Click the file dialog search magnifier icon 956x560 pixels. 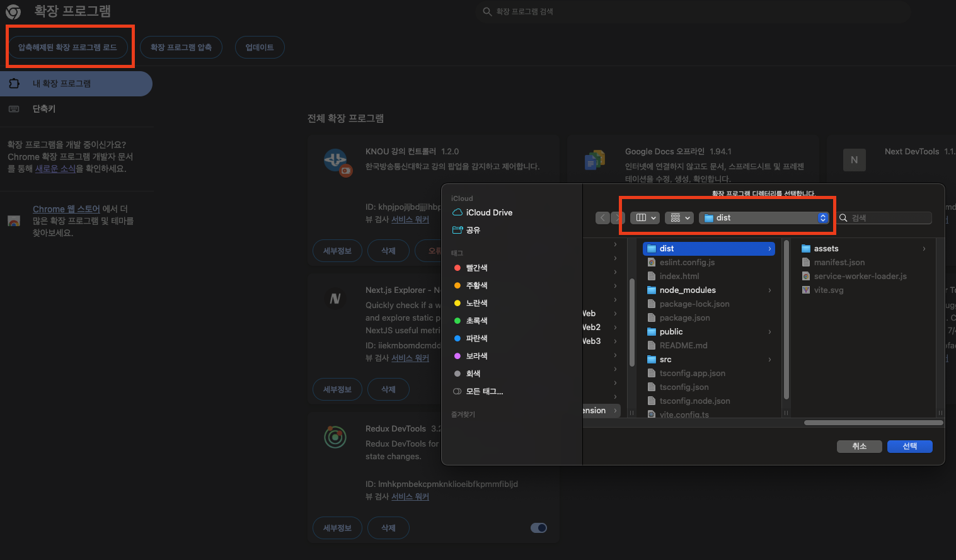pos(843,218)
